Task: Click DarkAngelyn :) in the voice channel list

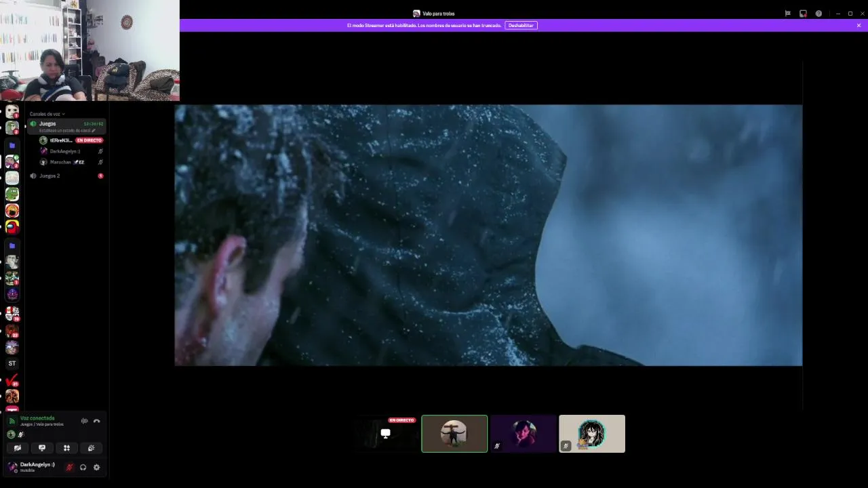Action: [71, 151]
